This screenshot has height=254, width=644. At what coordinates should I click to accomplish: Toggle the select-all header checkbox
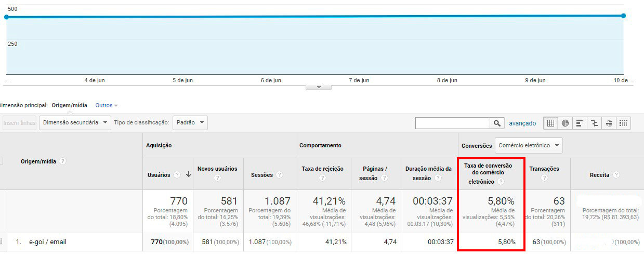(1, 161)
